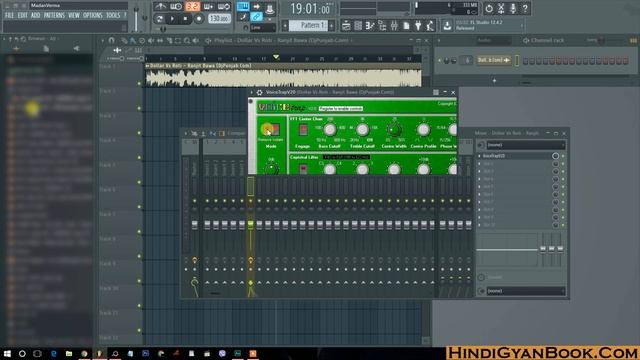Toggle the Cepstral Lifter engage switch
Image resolution: width=640 pixels, height=360 pixels.
click(303, 169)
